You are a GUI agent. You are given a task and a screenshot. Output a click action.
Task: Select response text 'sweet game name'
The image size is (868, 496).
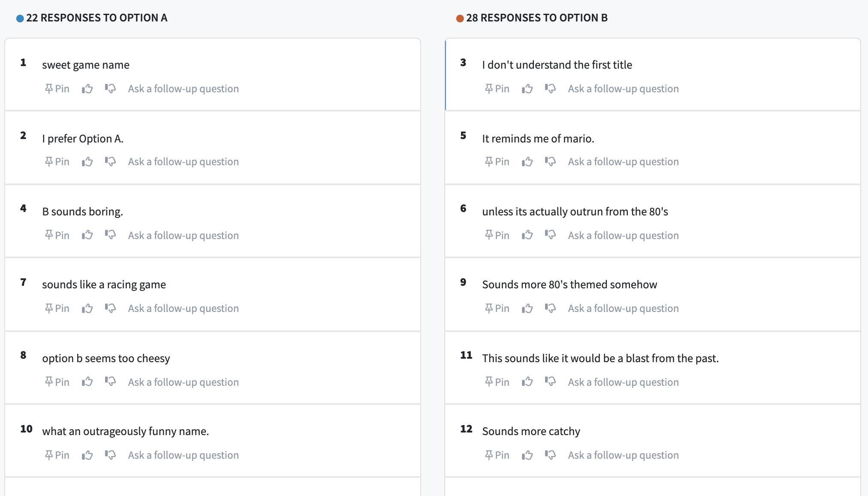(x=86, y=65)
